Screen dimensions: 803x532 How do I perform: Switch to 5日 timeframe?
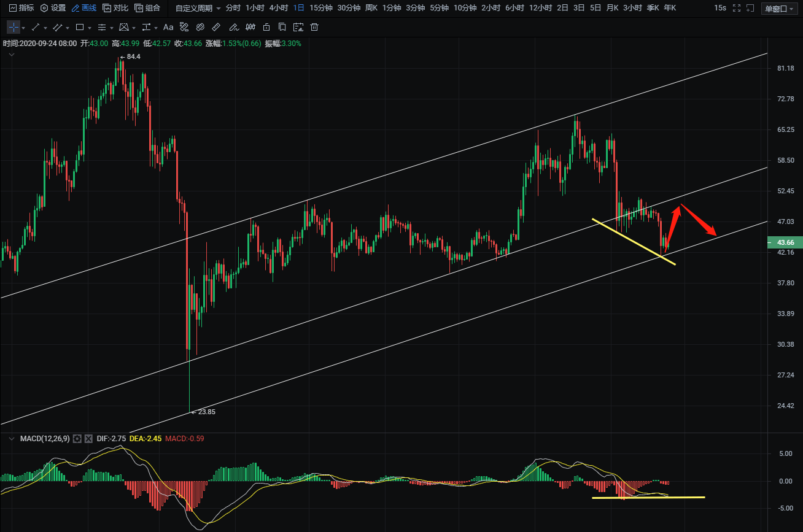point(595,8)
